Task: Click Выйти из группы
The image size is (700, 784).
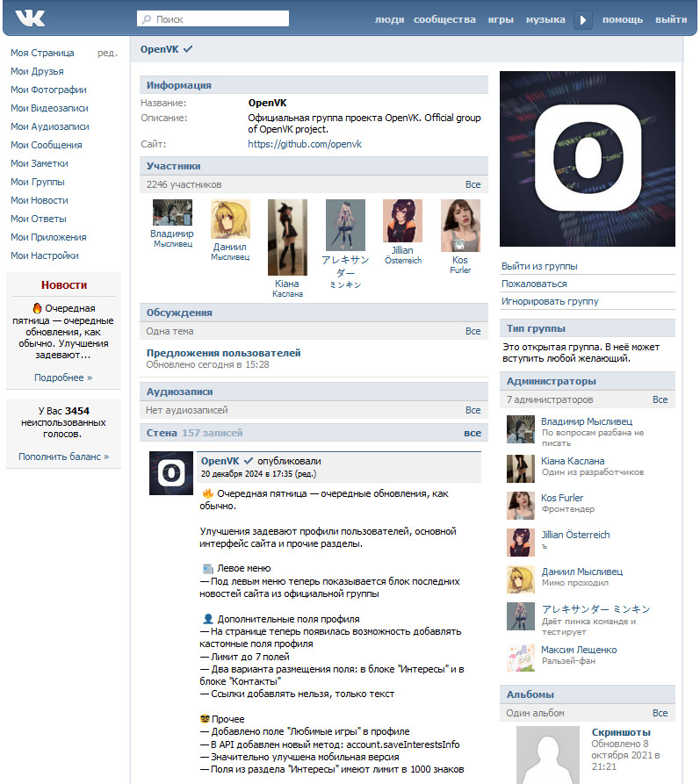Action: pyautogui.click(x=539, y=267)
